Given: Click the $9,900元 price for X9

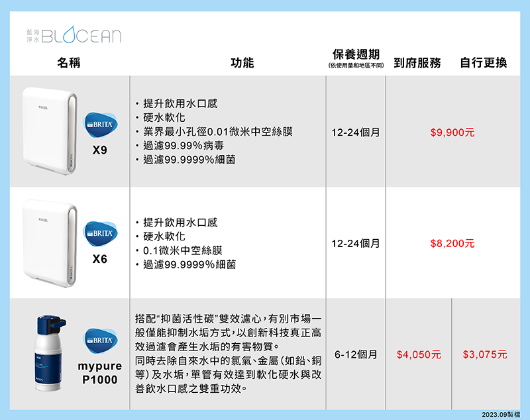Looking at the screenshot, I should [x=452, y=132].
